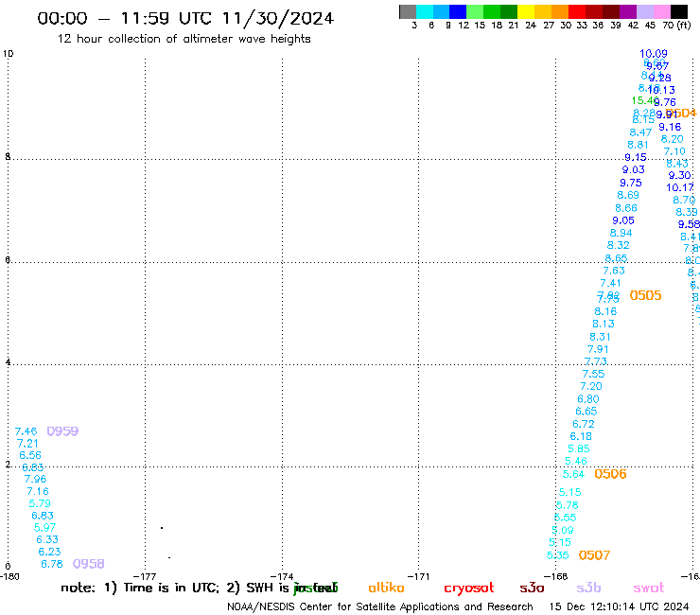Viewport: 700px width, 615px height.
Task: Click the wave height value '7.55'
Action: pos(593,374)
